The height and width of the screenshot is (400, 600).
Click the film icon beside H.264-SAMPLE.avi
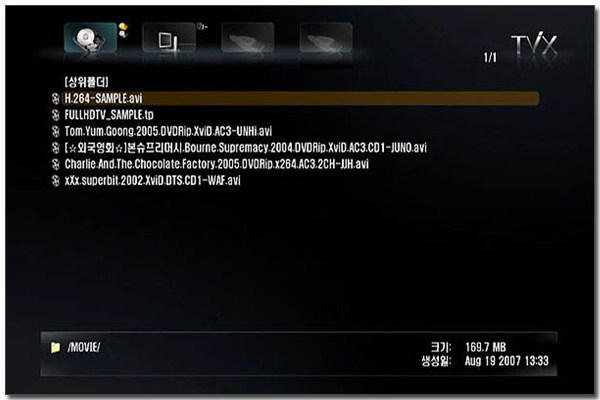(55, 98)
